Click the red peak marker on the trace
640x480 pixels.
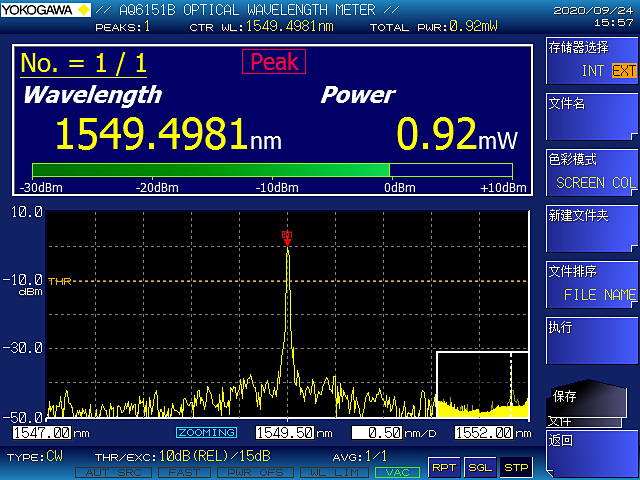287,237
